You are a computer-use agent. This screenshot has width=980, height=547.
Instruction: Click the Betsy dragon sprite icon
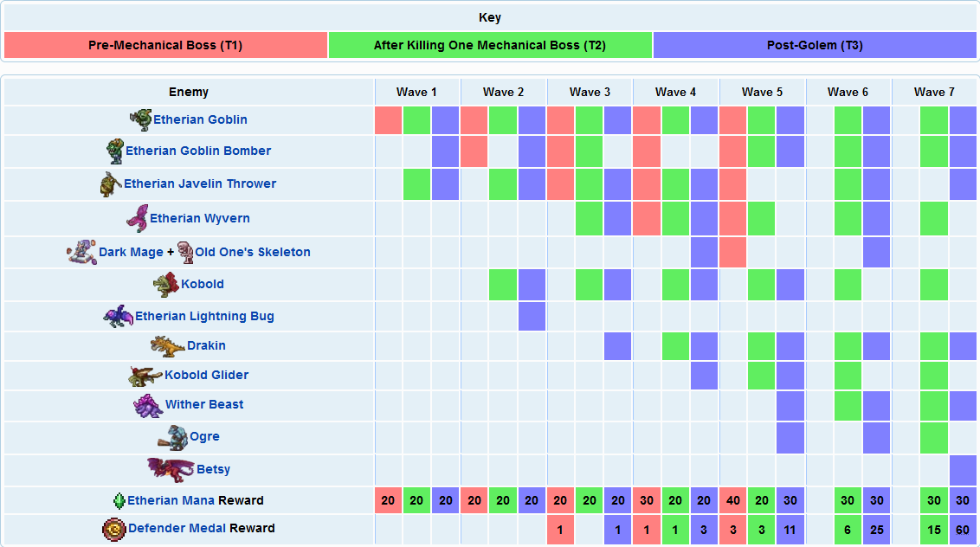point(171,469)
